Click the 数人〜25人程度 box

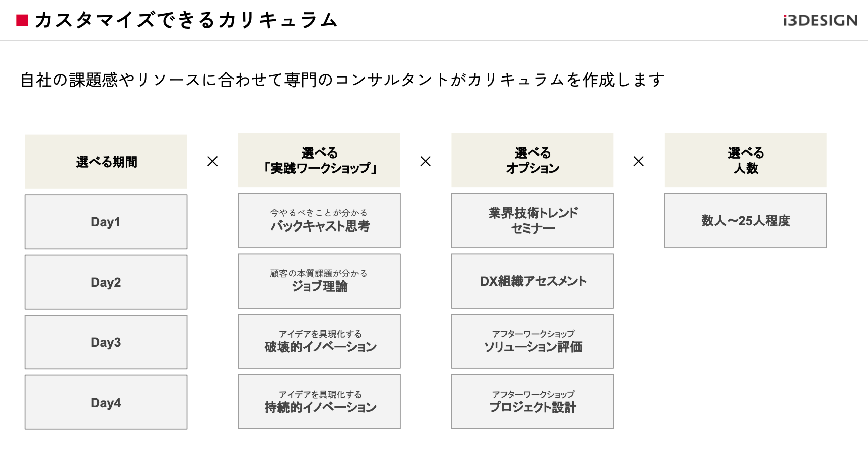point(745,220)
